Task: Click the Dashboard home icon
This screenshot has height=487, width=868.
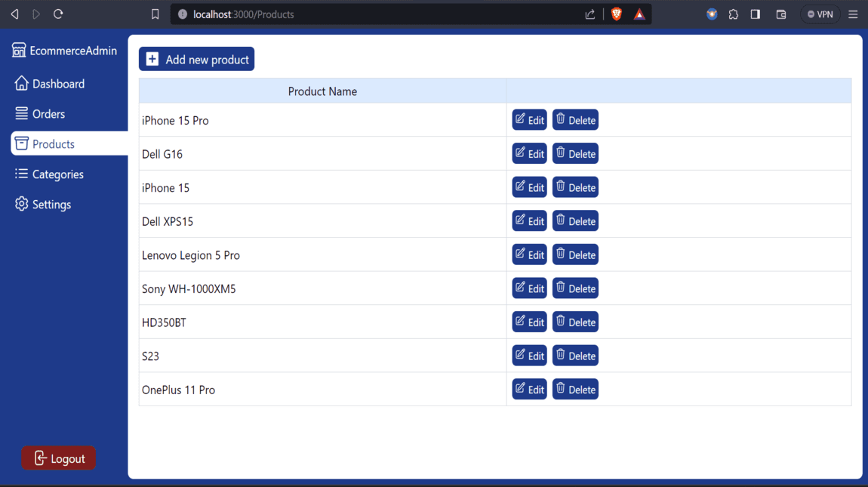Action: (x=21, y=83)
